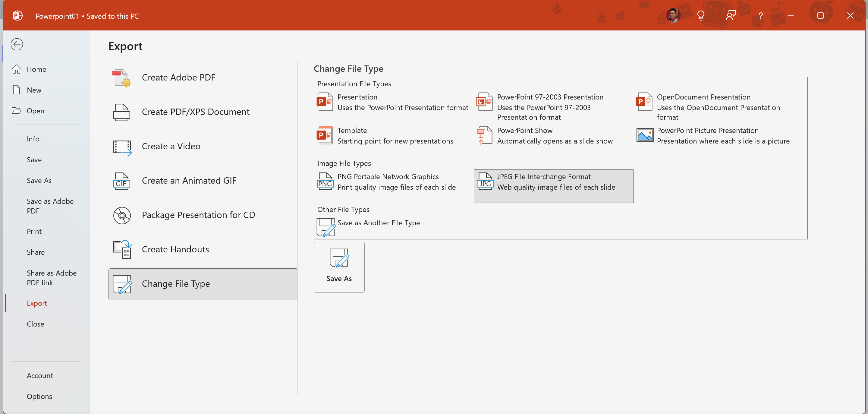Select the Create an Animated GIF icon
The image size is (868, 414).
click(121, 181)
